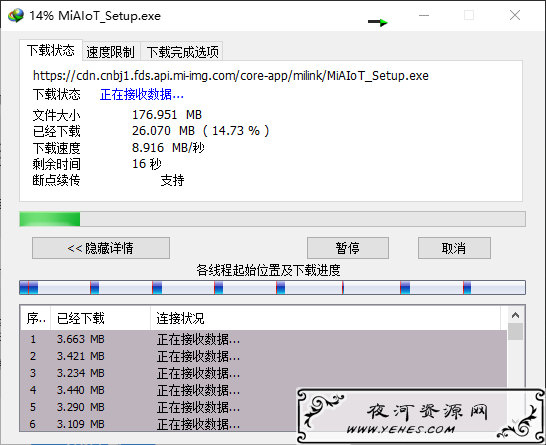Click the 序 column header
This screenshot has width=546, height=445.
[x=36, y=318]
